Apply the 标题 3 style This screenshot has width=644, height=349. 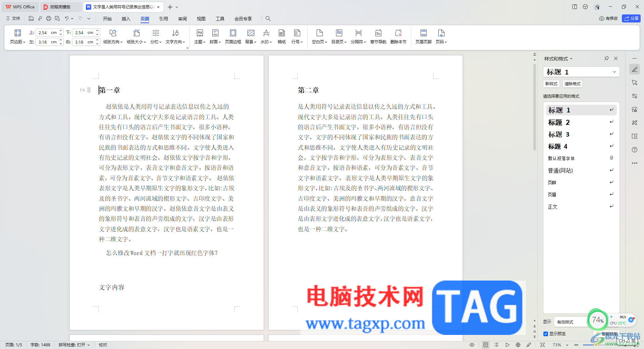tap(581, 134)
